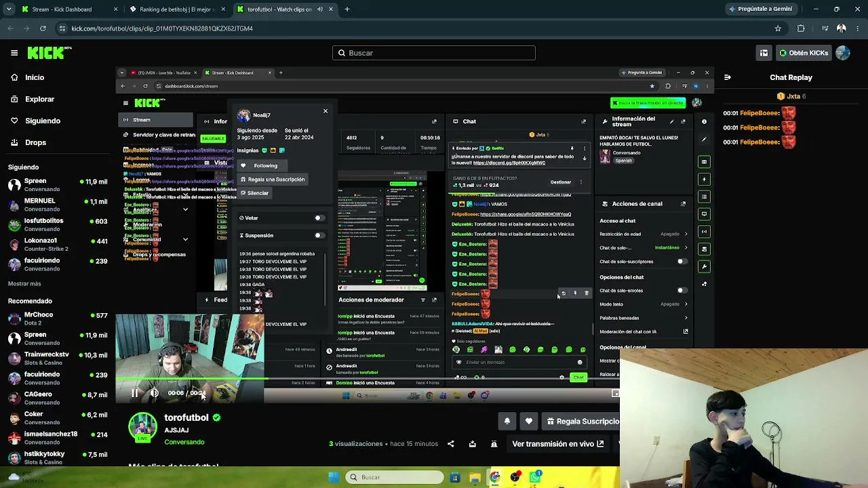Expand Palabras baneadas option in clip
Screen dimensions: 868x488
(644, 318)
